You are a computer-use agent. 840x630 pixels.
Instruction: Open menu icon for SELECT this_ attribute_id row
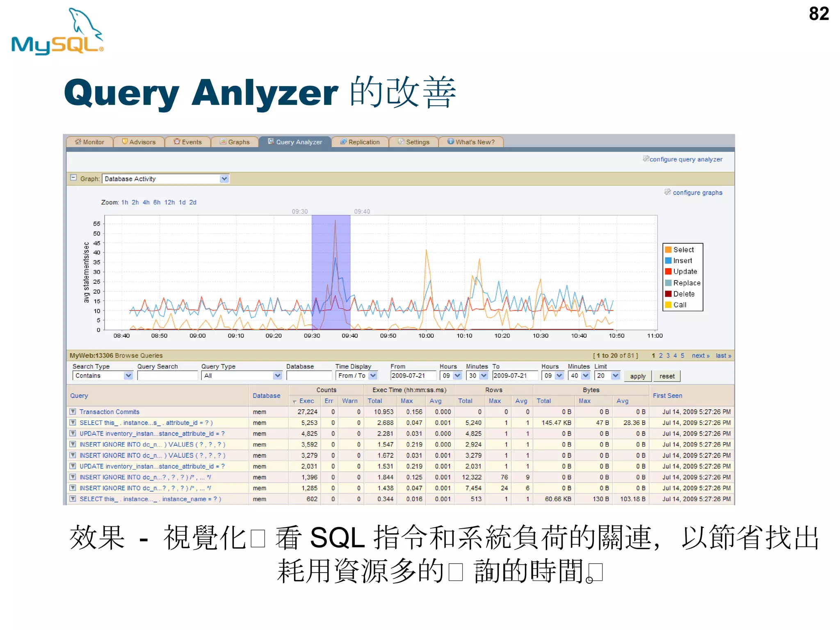[73, 422]
